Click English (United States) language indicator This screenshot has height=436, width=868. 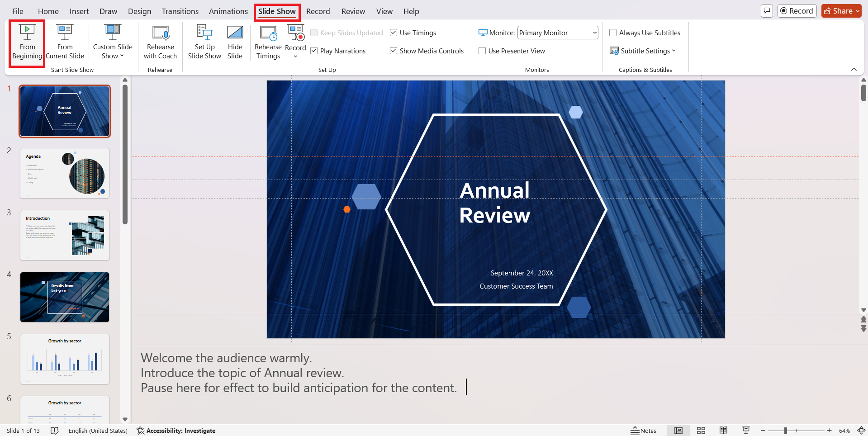click(98, 431)
